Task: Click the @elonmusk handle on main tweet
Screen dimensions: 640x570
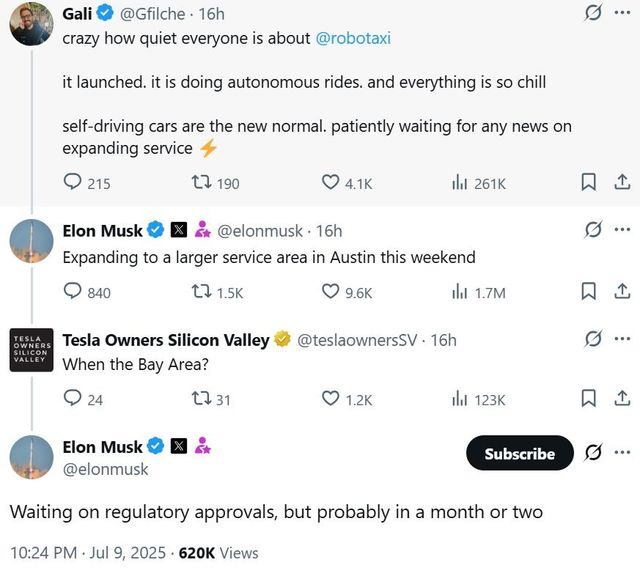Action: 105,469
